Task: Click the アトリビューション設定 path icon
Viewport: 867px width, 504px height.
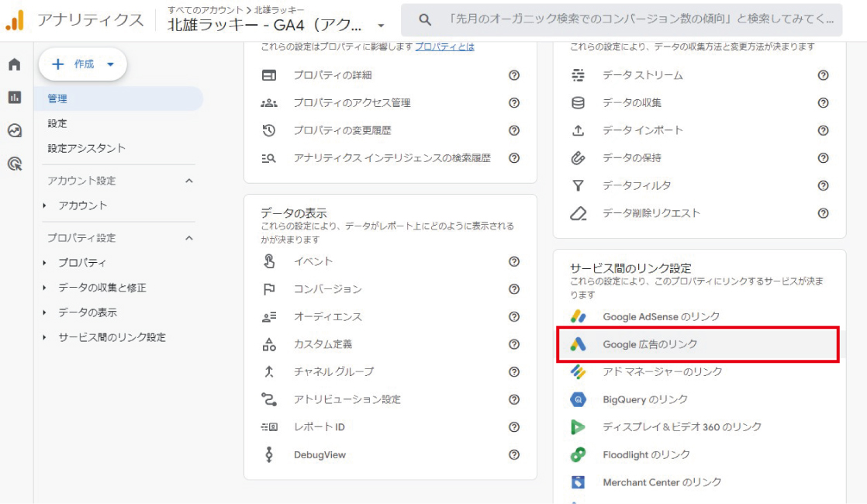Action: tap(269, 399)
